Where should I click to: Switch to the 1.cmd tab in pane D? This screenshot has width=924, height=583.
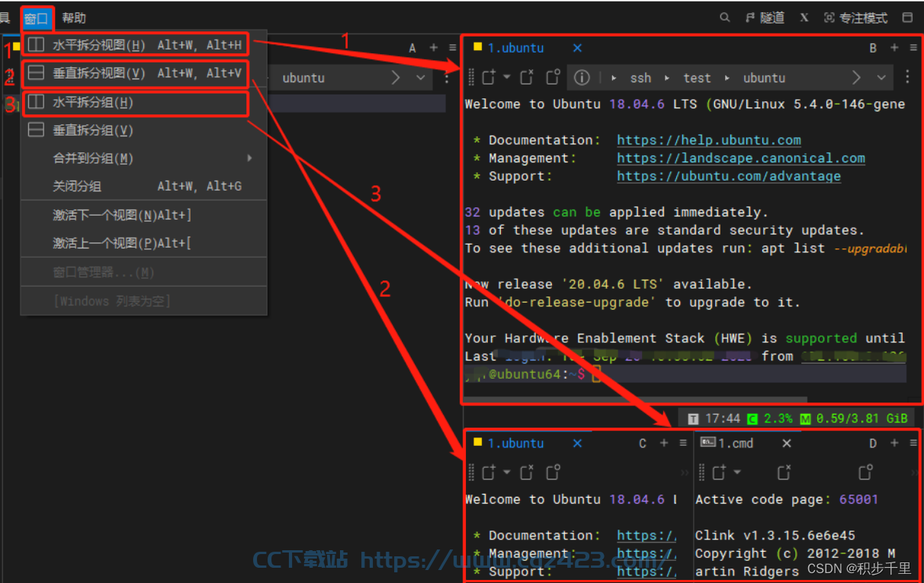pos(727,444)
